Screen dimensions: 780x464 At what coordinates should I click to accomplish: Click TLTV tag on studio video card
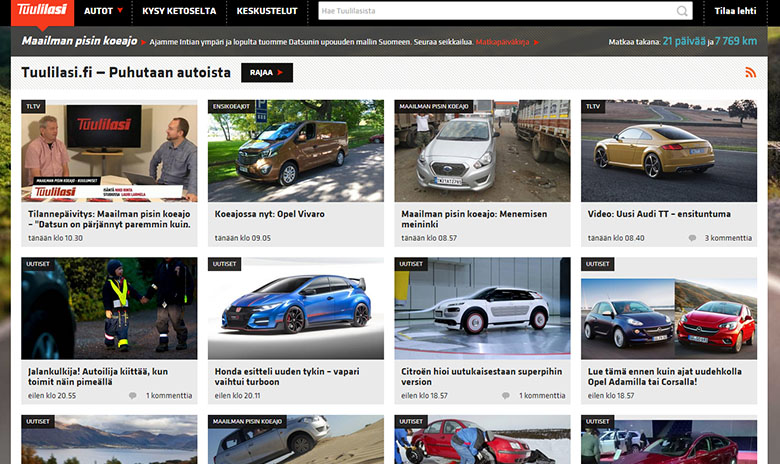click(33, 106)
